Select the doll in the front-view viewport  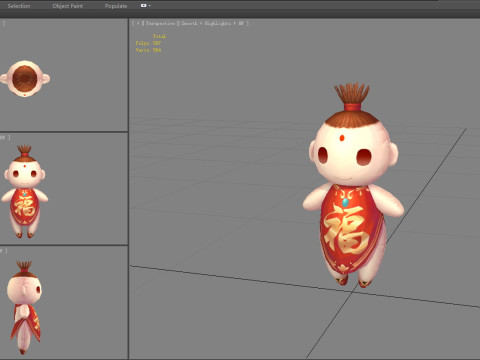(x=24, y=192)
